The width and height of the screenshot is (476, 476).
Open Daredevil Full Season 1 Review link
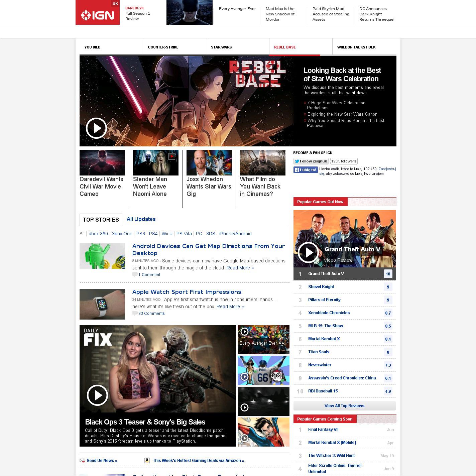pos(137,13)
